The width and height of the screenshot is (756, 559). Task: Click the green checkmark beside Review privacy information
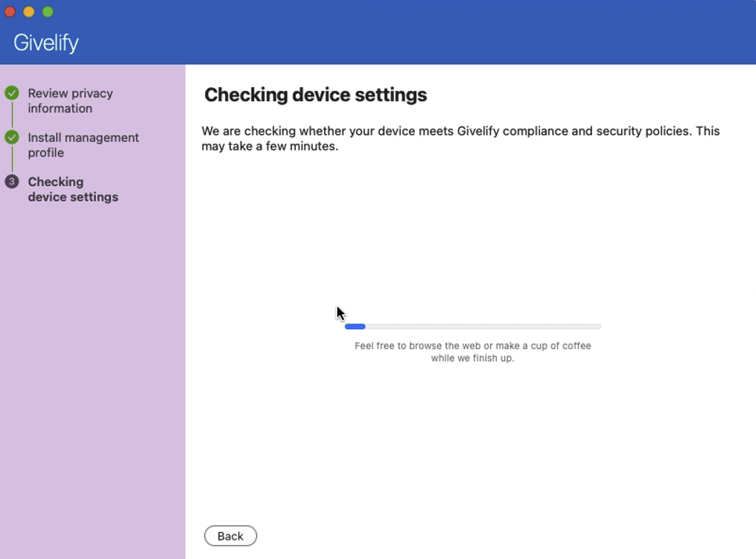[x=12, y=93]
